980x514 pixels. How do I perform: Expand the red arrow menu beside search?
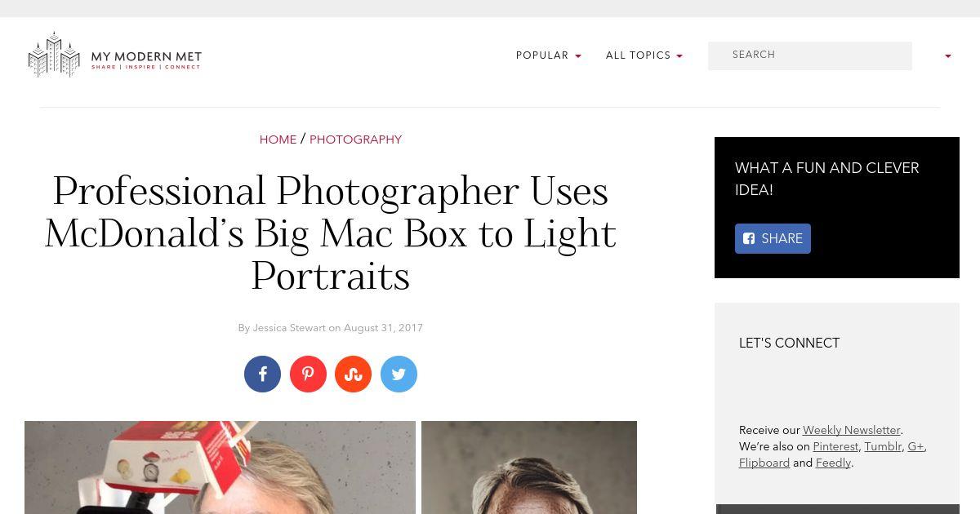pyautogui.click(x=948, y=56)
